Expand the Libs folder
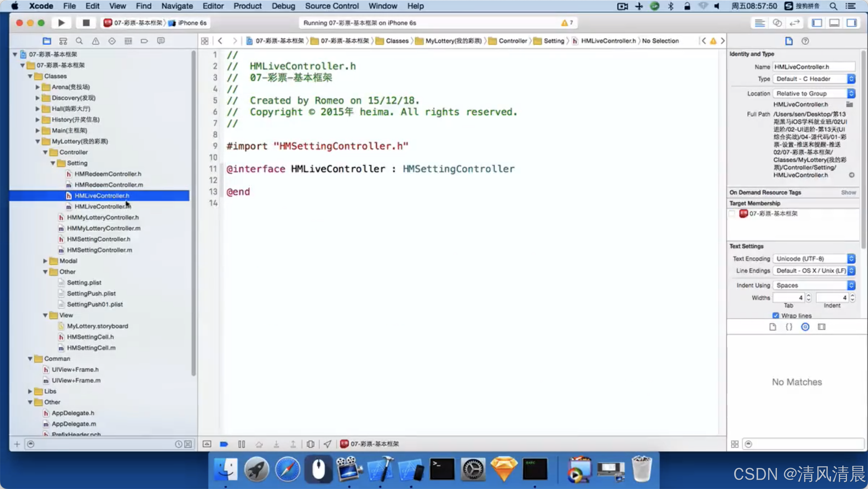This screenshot has height=489, width=868. (x=30, y=391)
